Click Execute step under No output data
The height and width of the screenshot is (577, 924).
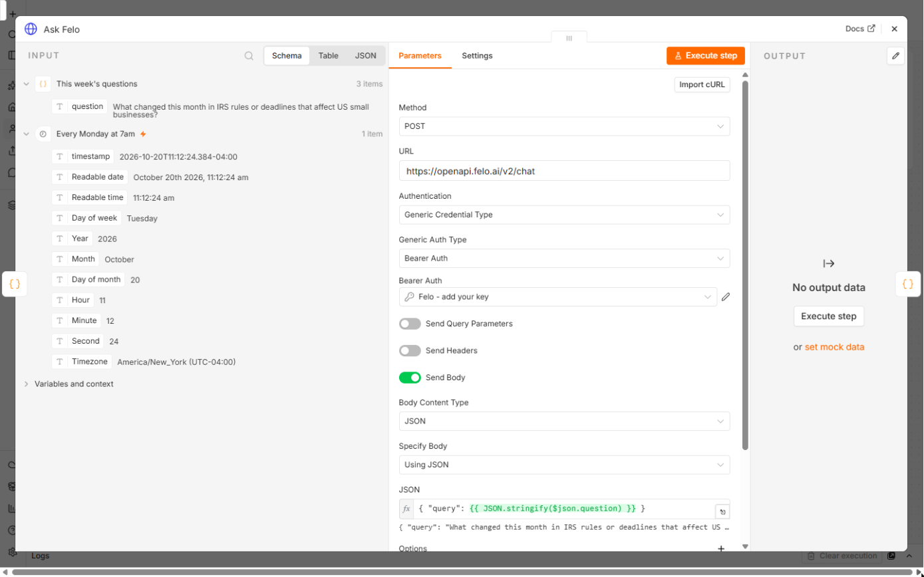tap(829, 316)
